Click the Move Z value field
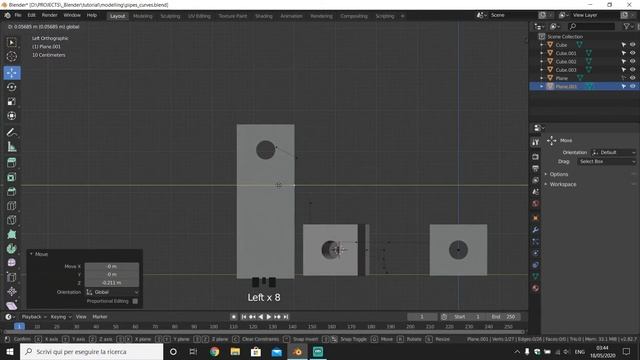Image resolution: width=640 pixels, height=360 pixels. [x=112, y=282]
